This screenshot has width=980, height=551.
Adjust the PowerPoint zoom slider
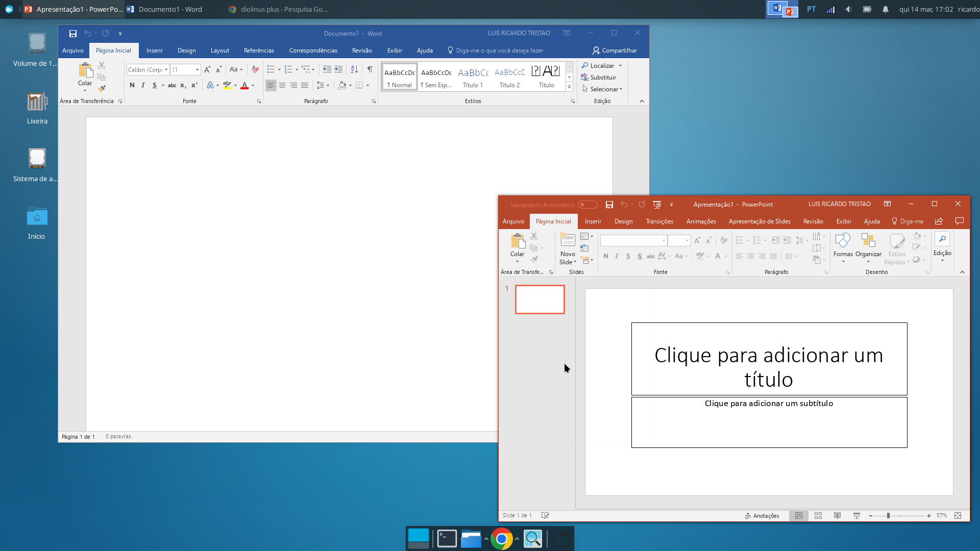click(x=888, y=516)
